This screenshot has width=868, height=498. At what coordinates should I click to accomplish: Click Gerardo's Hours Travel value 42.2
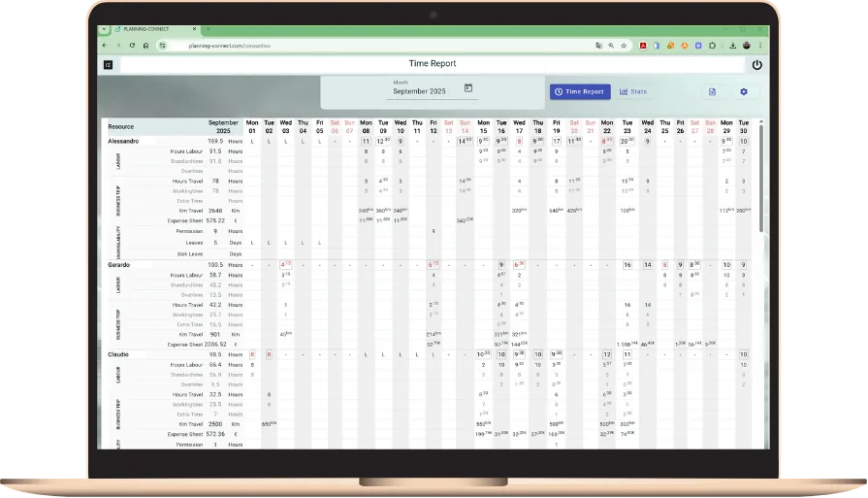(x=215, y=305)
